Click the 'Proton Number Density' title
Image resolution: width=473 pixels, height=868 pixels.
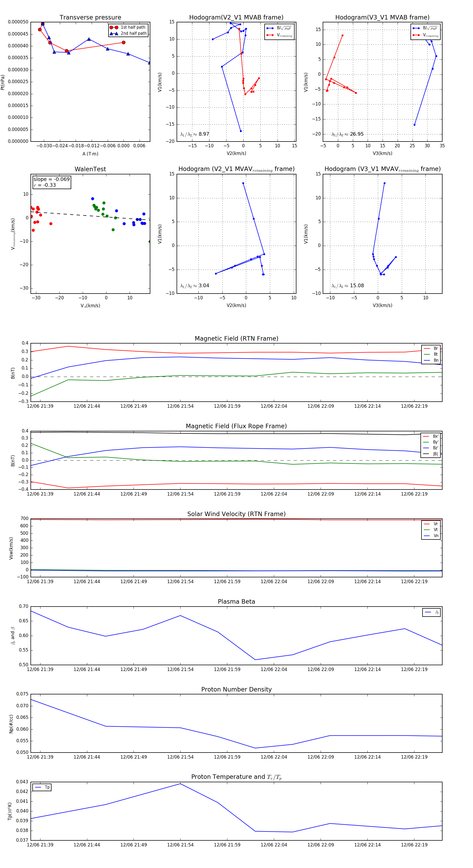[x=236, y=689]
